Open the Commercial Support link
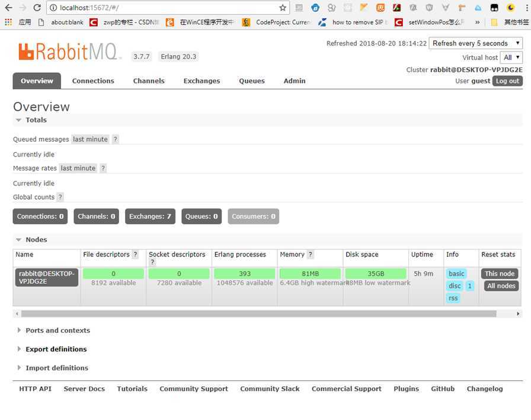 pyautogui.click(x=347, y=389)
